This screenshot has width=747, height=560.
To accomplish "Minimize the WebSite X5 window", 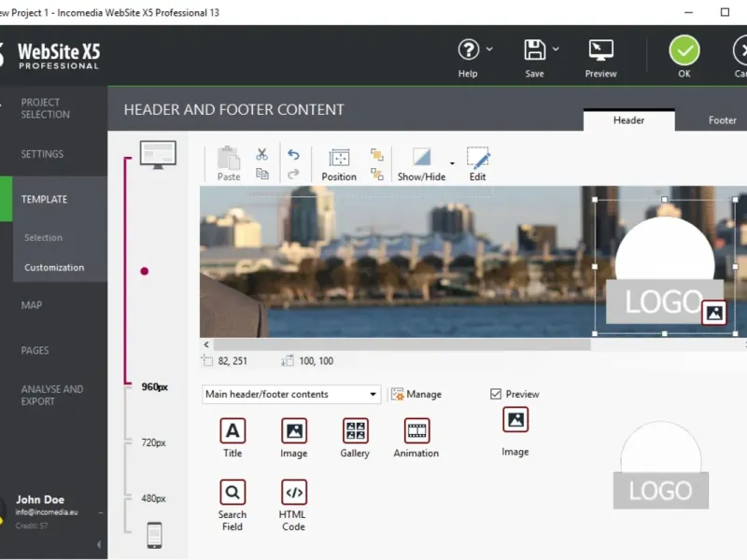I will [x=688, y=12].
